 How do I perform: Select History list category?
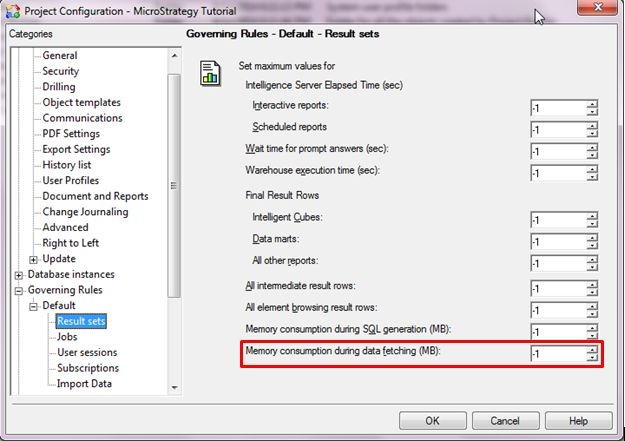click(67, 165)
